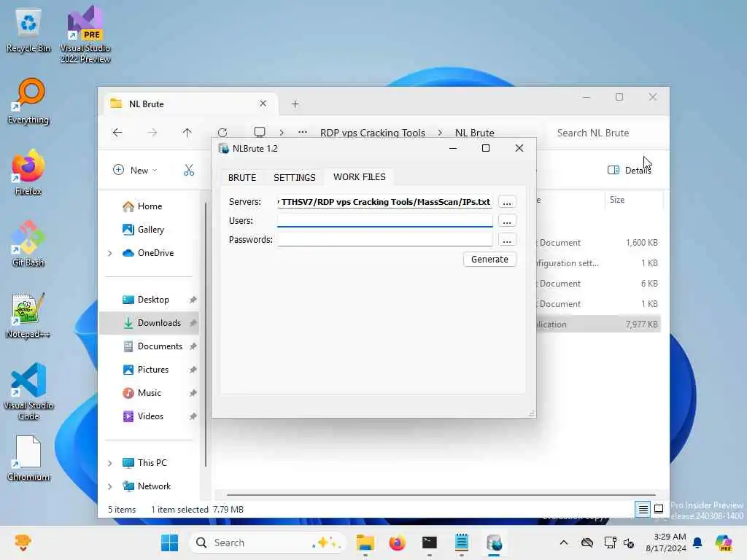Viewport: 747px width, 560px height.
Task: Refresh the File Explorer folder view
Action: click(222, 133)
